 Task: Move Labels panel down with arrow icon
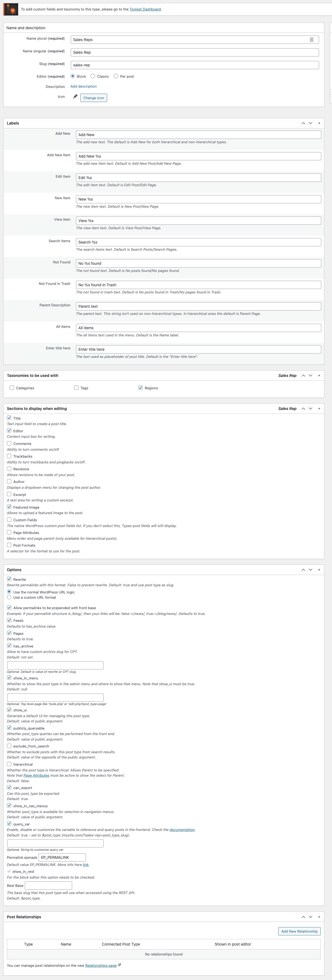[310, 123]
